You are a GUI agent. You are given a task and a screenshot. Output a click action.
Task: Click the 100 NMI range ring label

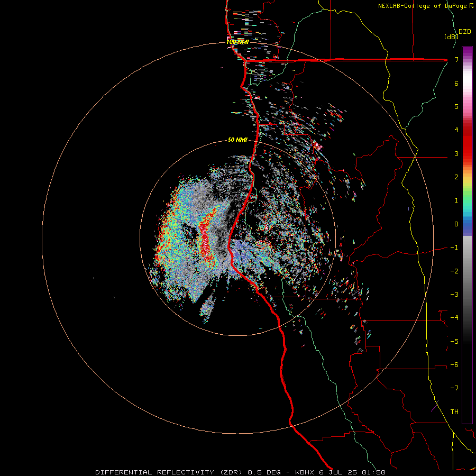point(237,42)
